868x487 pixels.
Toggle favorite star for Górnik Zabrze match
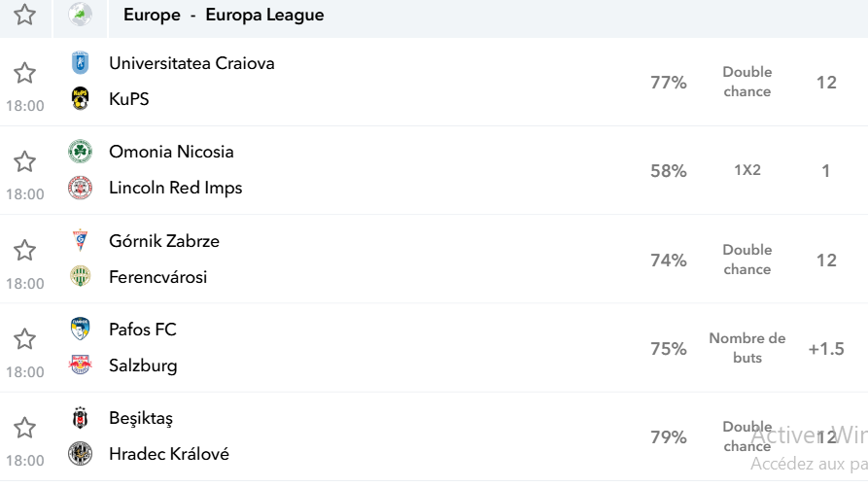pos(24,250)
